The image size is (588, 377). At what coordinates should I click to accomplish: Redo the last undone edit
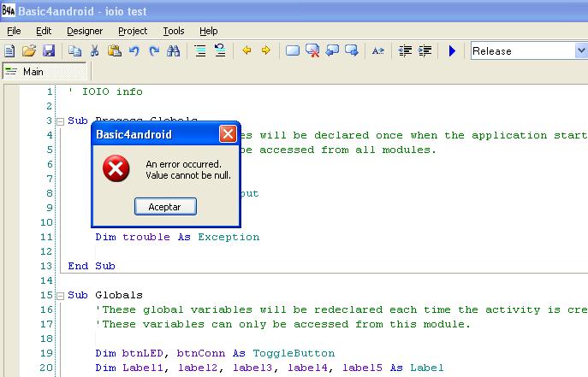(x=154, y=50)
